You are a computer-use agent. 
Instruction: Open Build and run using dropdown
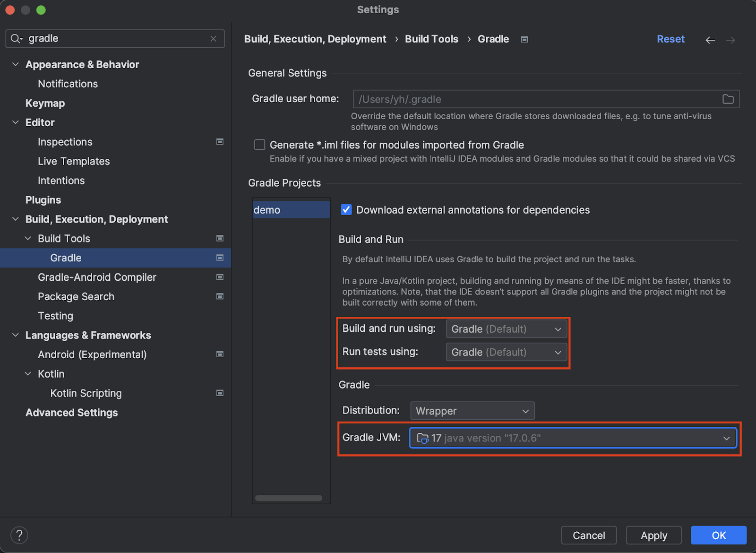point(507,329)
